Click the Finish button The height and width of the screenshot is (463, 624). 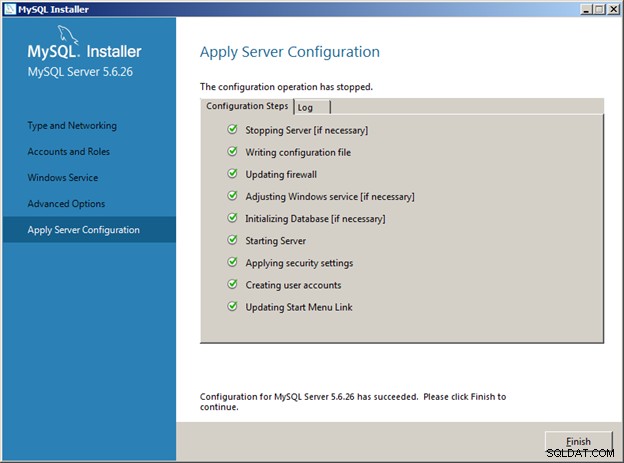[x=578, y=442]
